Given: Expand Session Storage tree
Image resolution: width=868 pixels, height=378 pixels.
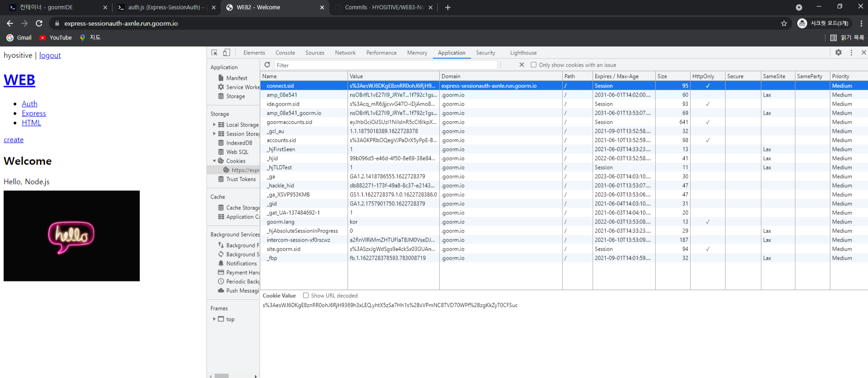Looking at the screenshot, I should [214, 134].
